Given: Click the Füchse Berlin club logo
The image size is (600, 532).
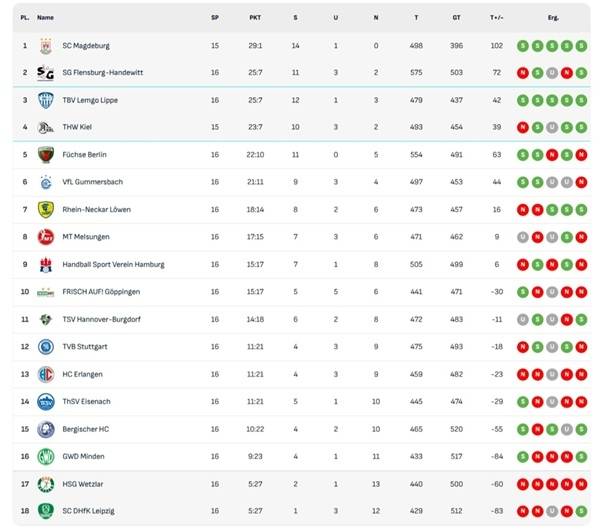Looking at the screenshot, I should point(45,155).
